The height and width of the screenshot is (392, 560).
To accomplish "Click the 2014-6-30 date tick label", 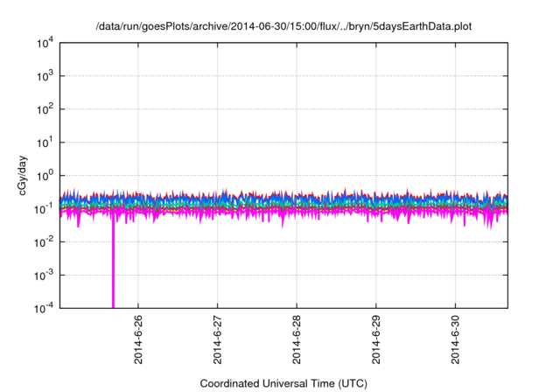I will [x=455, y=339].
